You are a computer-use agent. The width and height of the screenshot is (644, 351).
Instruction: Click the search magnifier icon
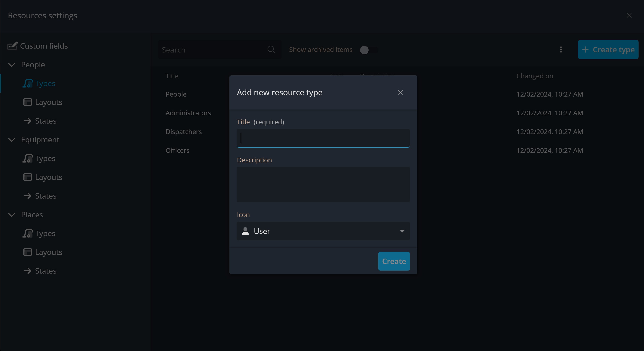point(271,49)
